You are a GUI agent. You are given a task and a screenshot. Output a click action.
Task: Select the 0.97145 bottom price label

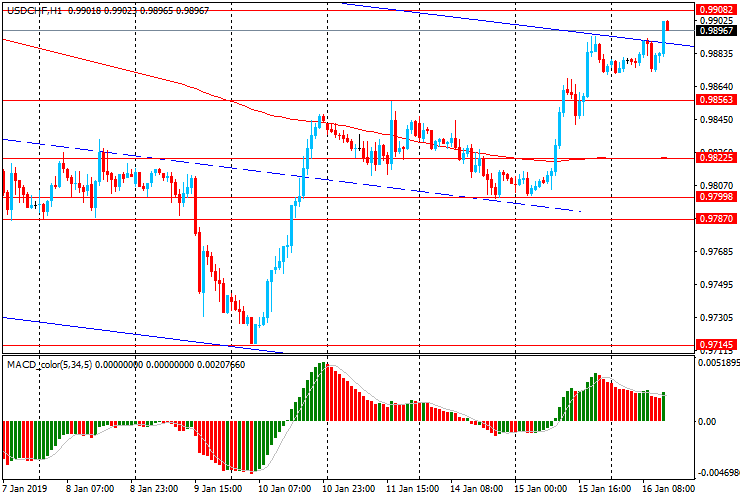click(x=716, y=345)
